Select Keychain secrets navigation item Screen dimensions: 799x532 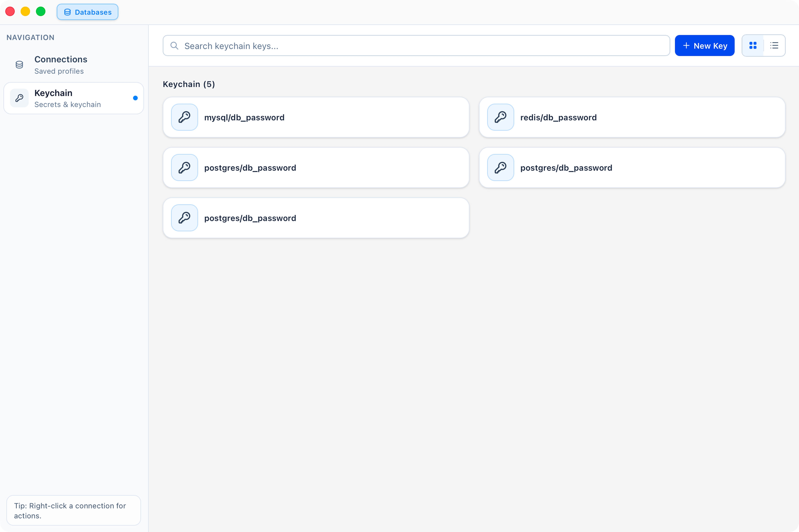click(x=68, y=99)
